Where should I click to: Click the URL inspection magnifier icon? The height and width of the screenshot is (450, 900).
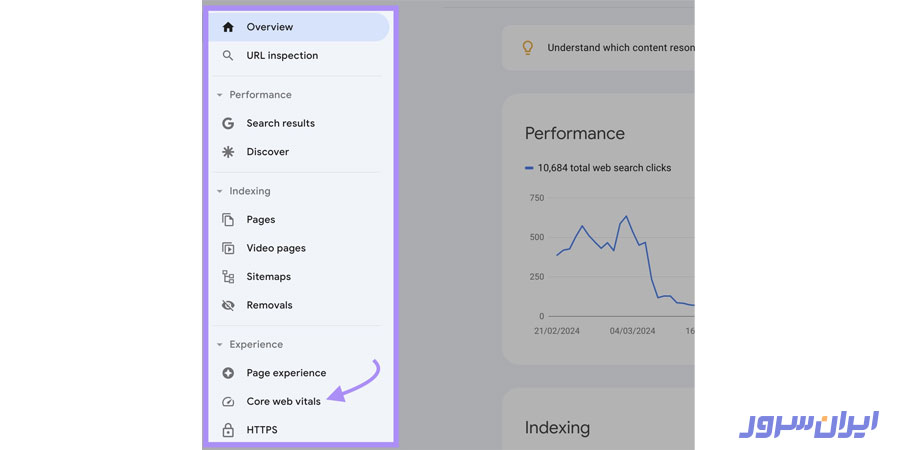pos(228,56)
